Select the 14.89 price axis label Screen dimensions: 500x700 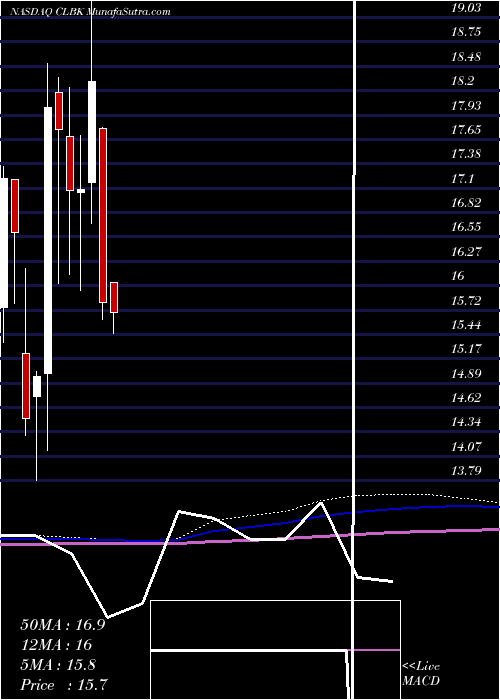pos(467,373)
